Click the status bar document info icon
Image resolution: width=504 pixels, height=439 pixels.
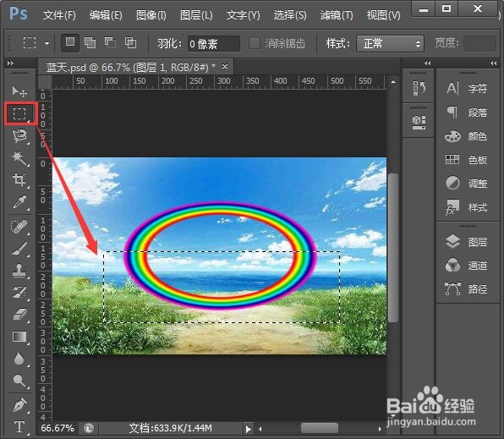[x=89, y=428]
